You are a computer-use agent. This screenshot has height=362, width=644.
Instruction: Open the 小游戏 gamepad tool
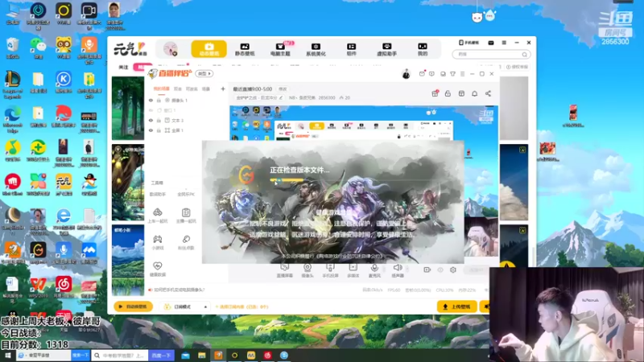coord(158,242)
